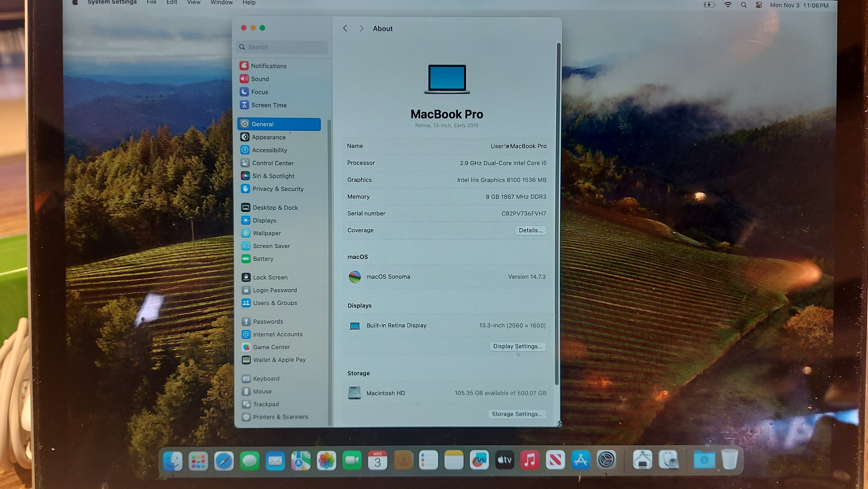
Task: Select General in the sidebar
Action: pyautogui.click(x=279, y=124)
